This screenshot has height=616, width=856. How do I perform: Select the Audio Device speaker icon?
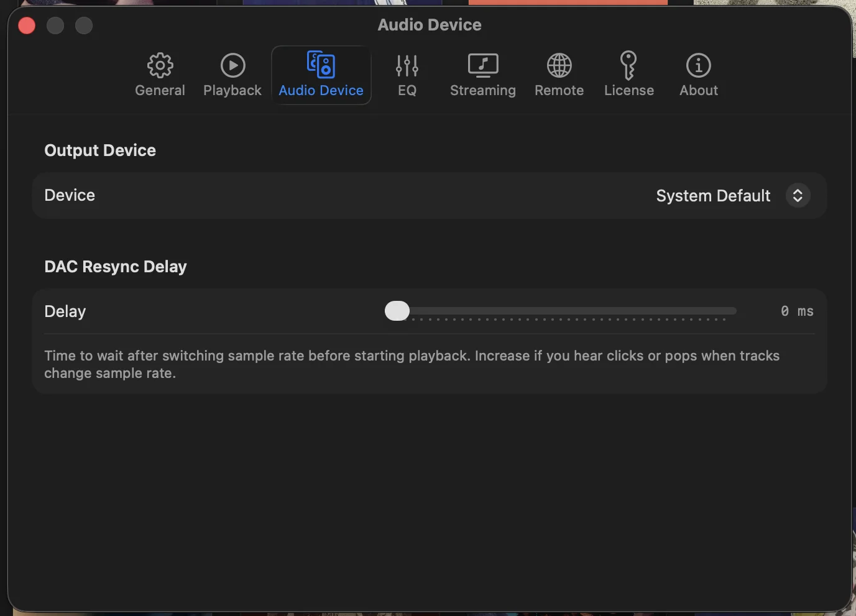click(x=321, y=64)
